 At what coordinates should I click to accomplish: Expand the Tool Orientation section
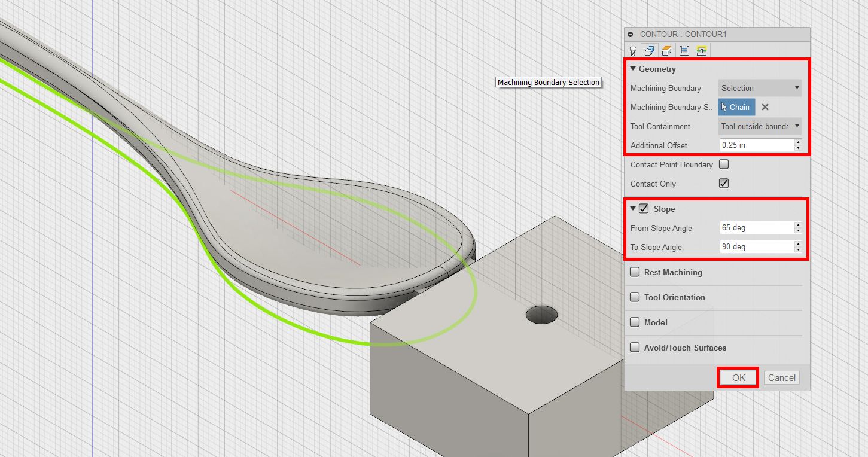634,297
